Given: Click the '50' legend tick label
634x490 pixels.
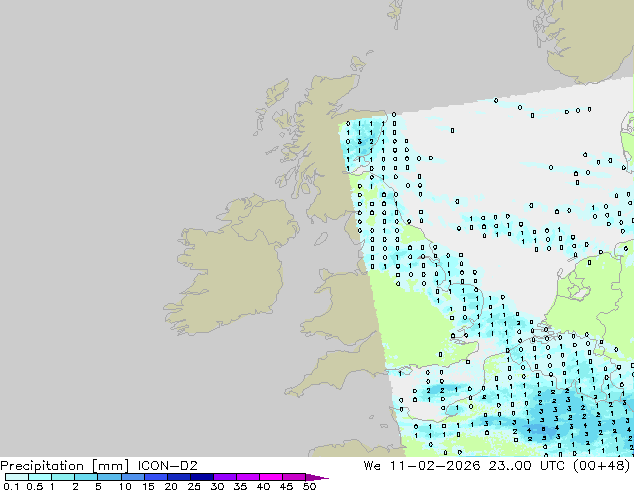Looking at the screenshot, I should [309, 486].
